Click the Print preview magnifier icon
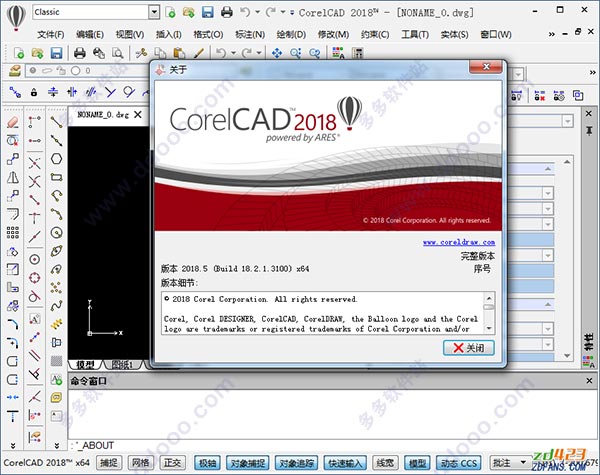The width and height of the screenshot is (600, 475). [117, 53]
